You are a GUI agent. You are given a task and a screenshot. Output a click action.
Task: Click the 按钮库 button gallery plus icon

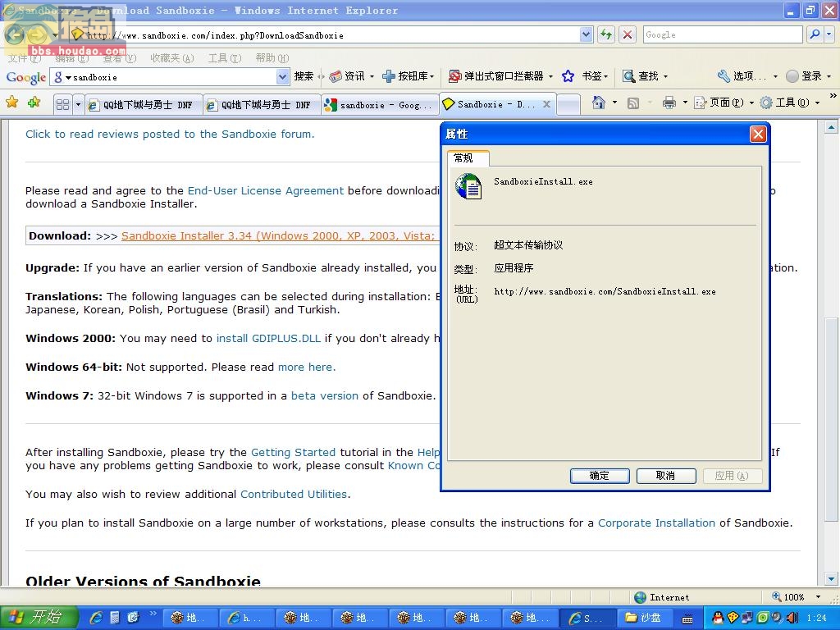tap(388, 76)
